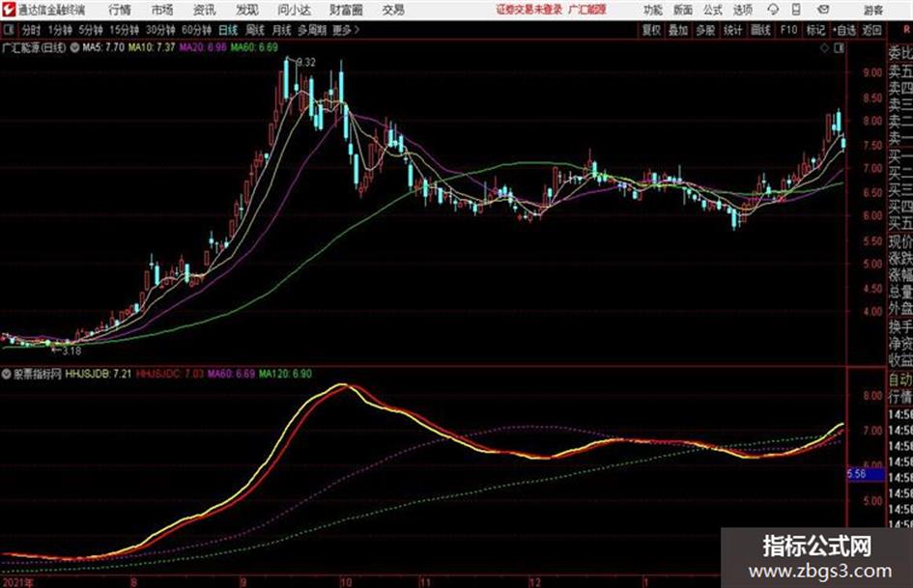Switch to 周线 weekly tab

(x=255, y=30)
